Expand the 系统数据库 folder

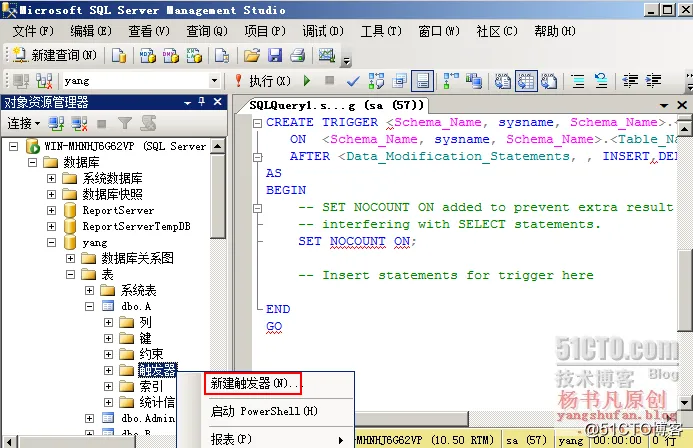click(x=51, y=178)
